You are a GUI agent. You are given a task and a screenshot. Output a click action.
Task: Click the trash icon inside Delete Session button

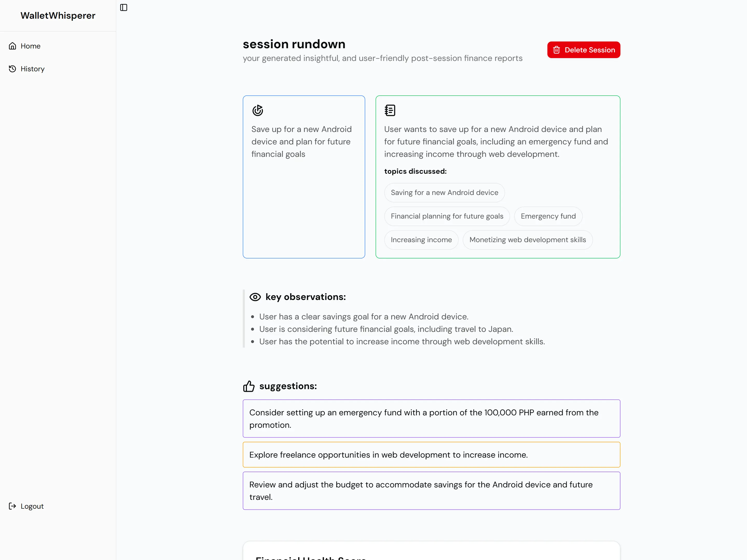point(556,50)
